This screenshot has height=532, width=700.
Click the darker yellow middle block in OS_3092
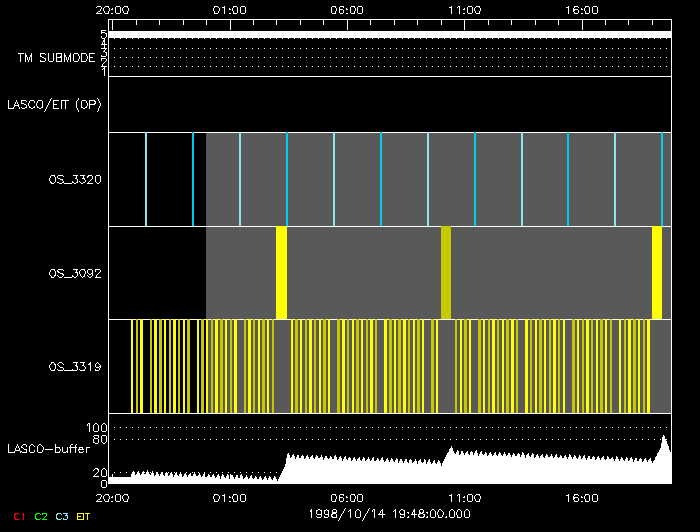[x=446, y=273]
